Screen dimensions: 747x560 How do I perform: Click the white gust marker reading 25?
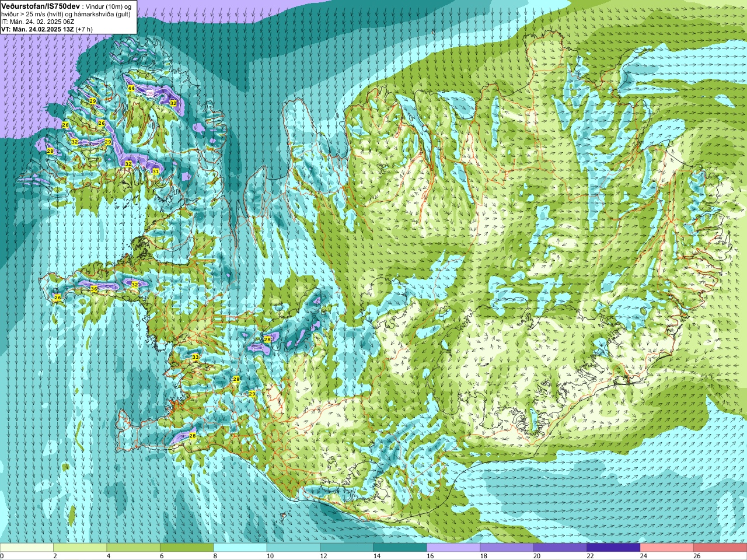[150, 93]
